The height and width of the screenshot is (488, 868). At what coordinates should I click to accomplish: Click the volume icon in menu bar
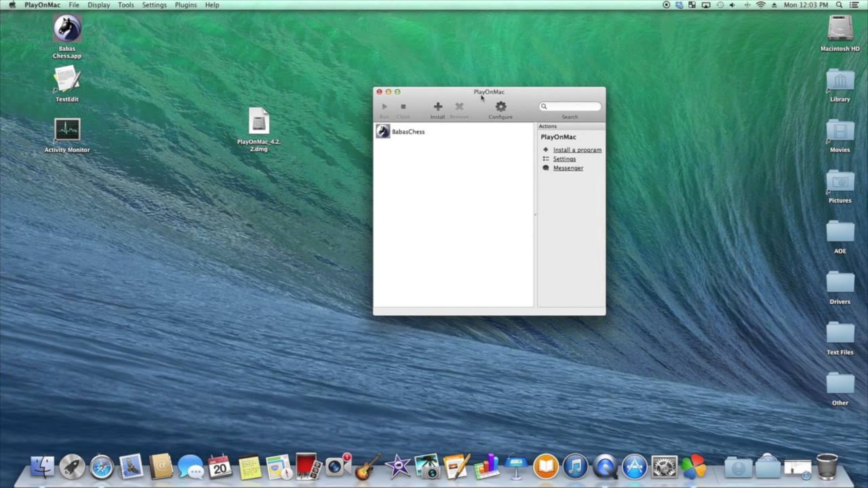pyautogui.click(x=733, y=5)
